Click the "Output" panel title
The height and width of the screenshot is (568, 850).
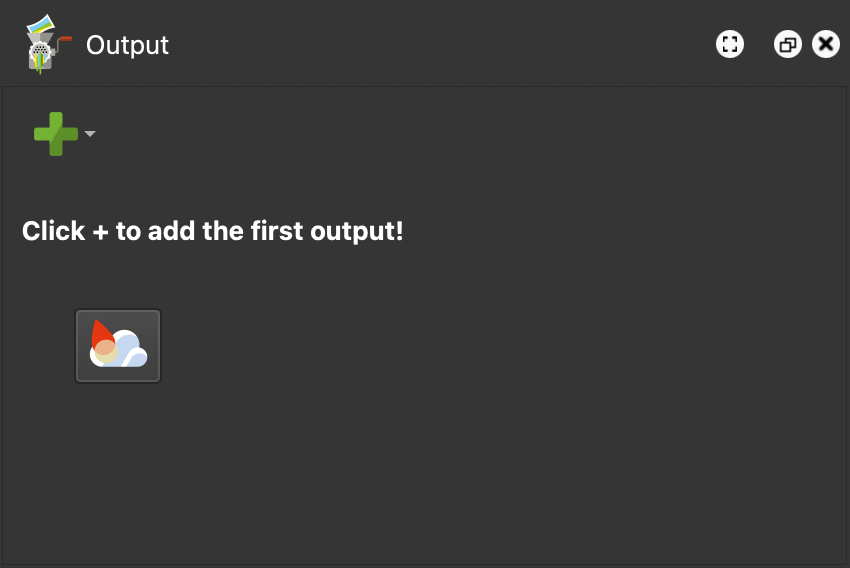tap(127, 45)
